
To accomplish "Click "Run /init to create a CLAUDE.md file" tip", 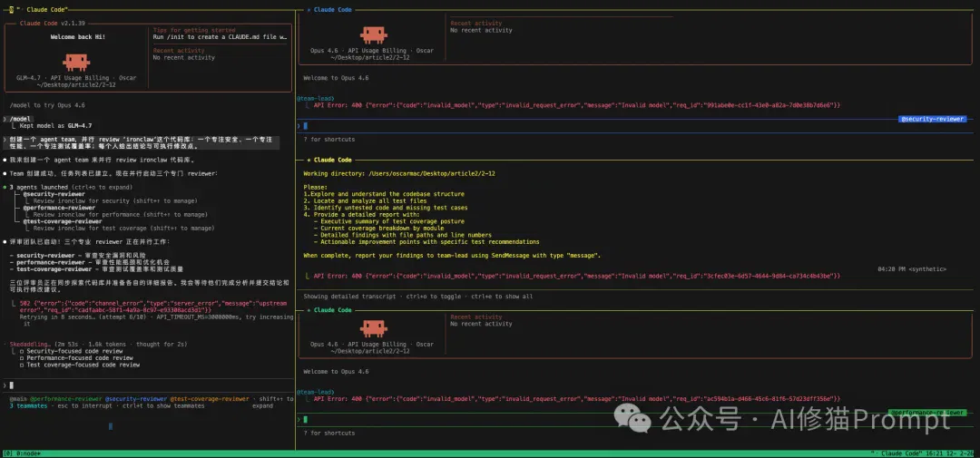I will pyautogui.click(x=220, y=37).
